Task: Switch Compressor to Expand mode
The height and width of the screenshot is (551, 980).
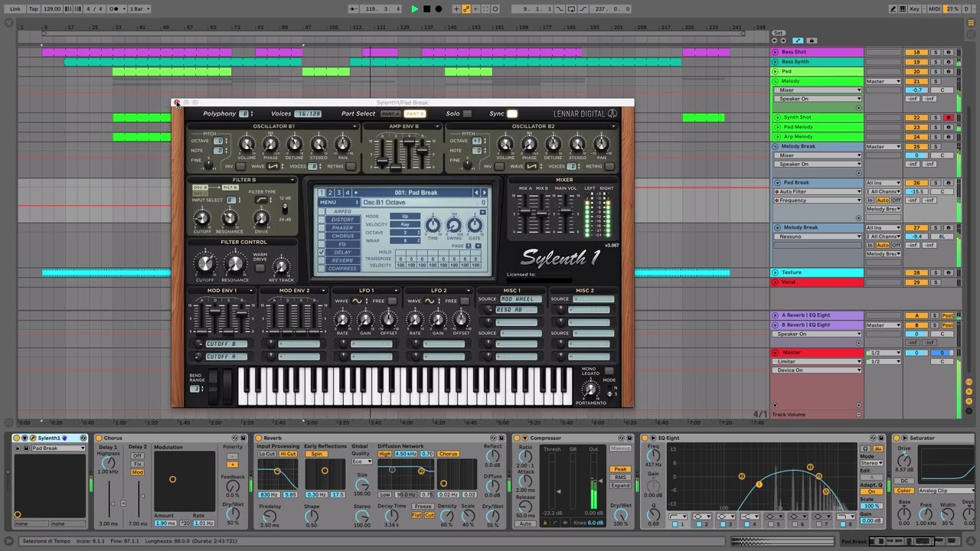Action: (620, 486)
